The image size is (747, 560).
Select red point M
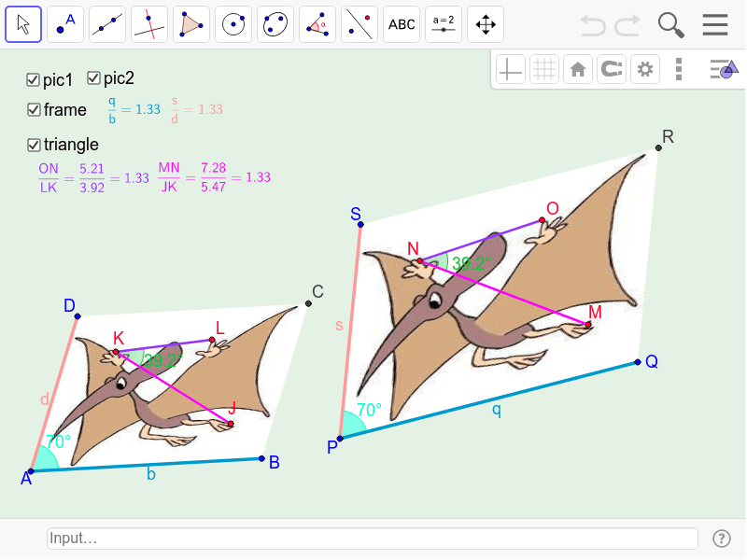pos(588,325)
